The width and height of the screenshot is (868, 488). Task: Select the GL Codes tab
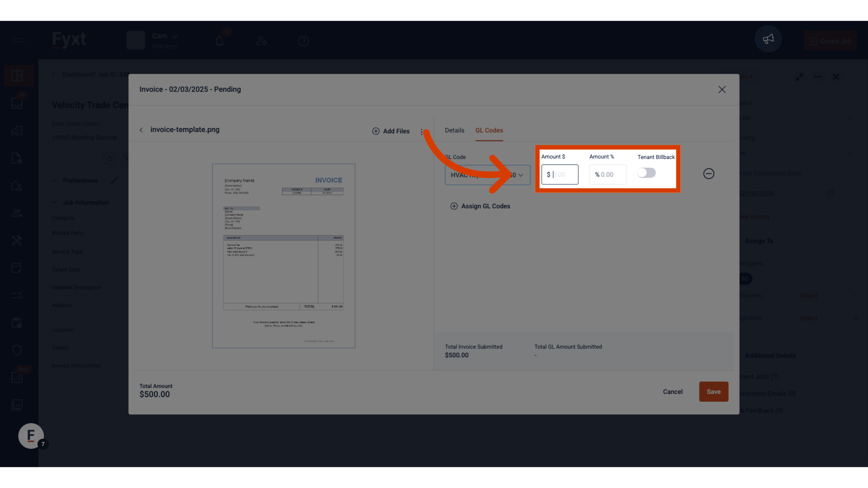click(489, 131)
